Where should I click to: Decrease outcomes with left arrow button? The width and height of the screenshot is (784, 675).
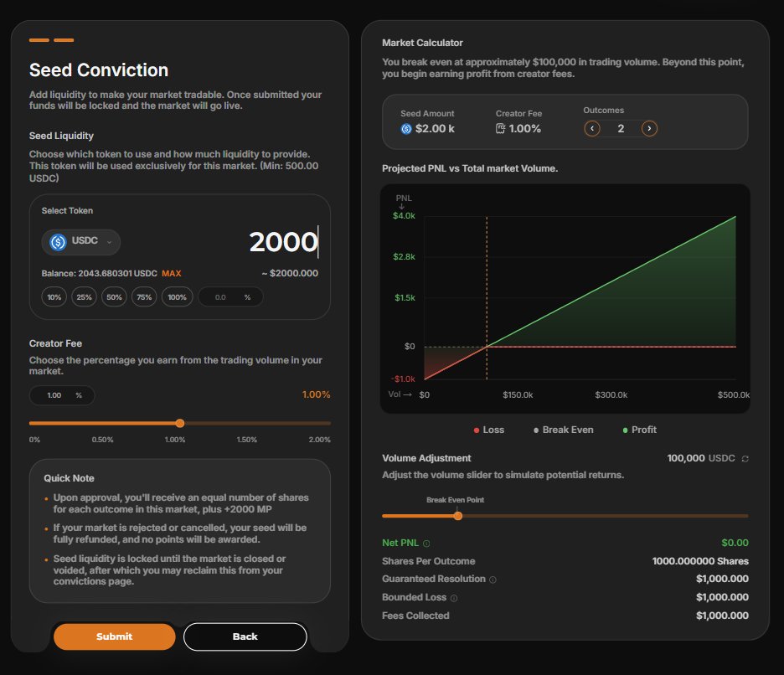pos(592,128)
